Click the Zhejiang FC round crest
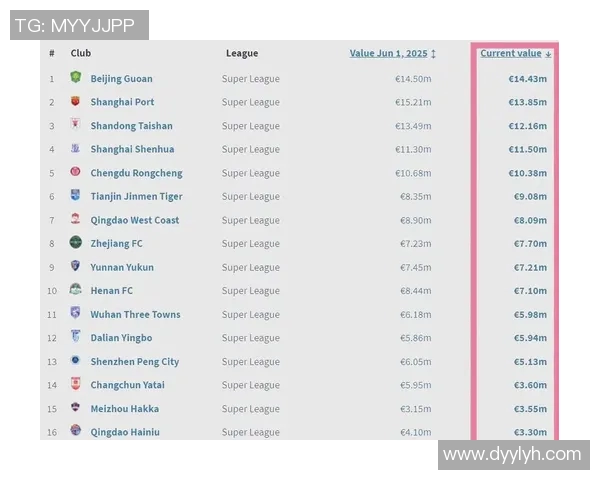Viewport: 600px width, 480px height. [76, 243]
